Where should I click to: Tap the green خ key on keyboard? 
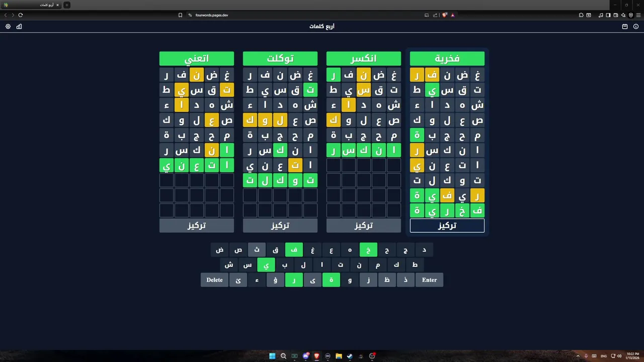pyautogui.click(x=368, y=250)
